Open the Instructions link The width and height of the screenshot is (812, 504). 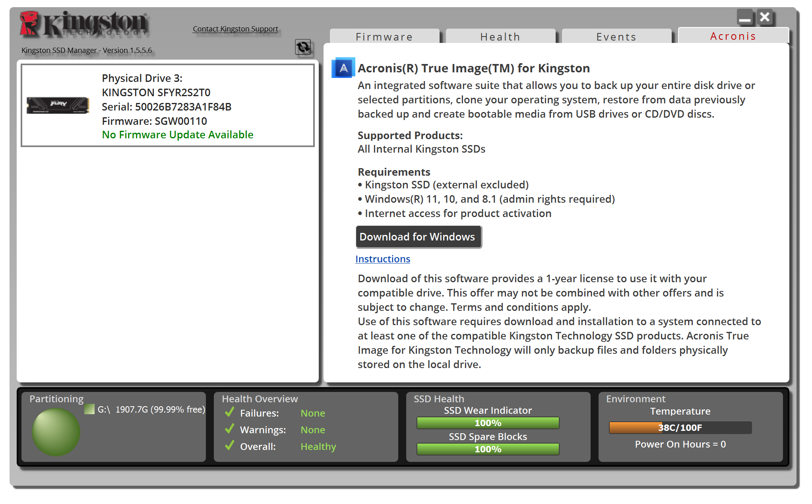tap(382, 259)
